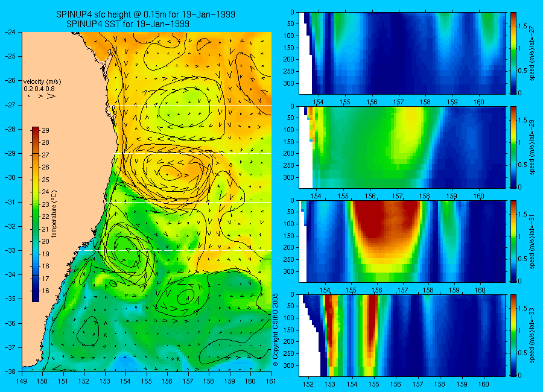Select the "speed (m/s) lat=−29" label
The width and height of the screenshot is (543, 392).
point(532,147)
